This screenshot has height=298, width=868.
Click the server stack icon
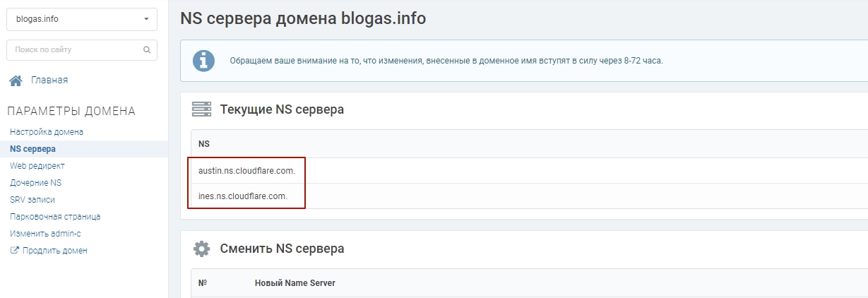tap(202, 109)
